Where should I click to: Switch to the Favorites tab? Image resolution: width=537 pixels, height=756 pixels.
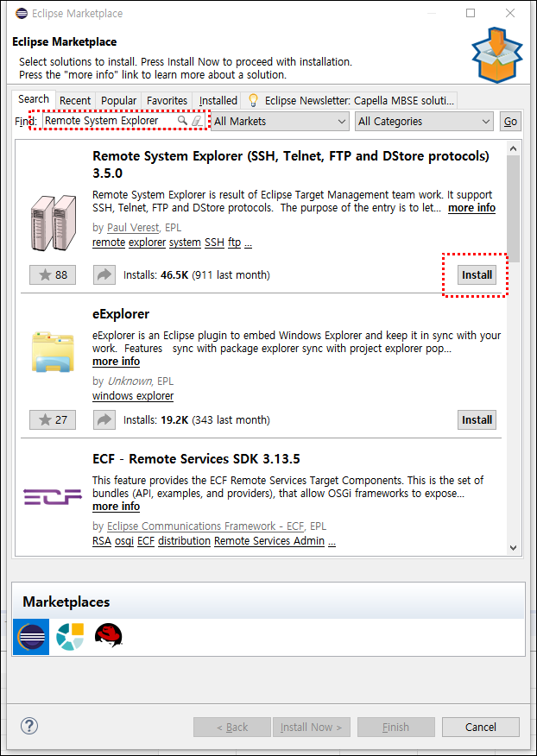pyautogui.click(x=167, y=101)
